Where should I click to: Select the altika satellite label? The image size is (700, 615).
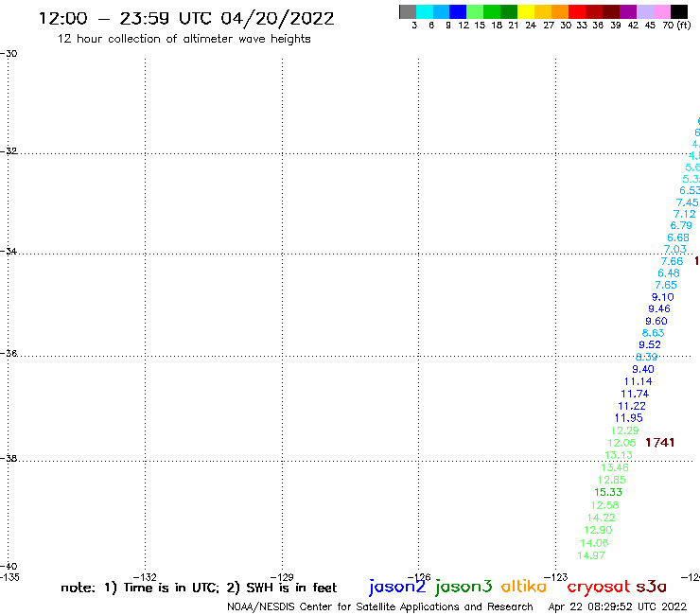click(x=524, y=587)
